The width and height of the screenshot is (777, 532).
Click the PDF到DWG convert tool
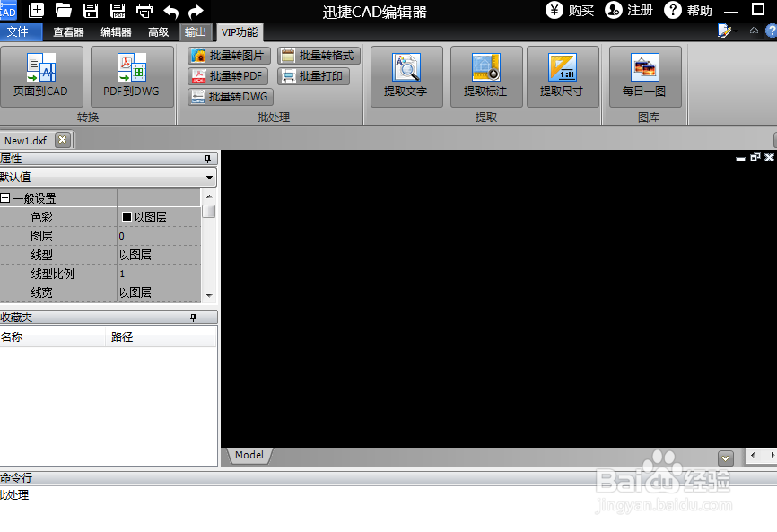tap(132, 76)
